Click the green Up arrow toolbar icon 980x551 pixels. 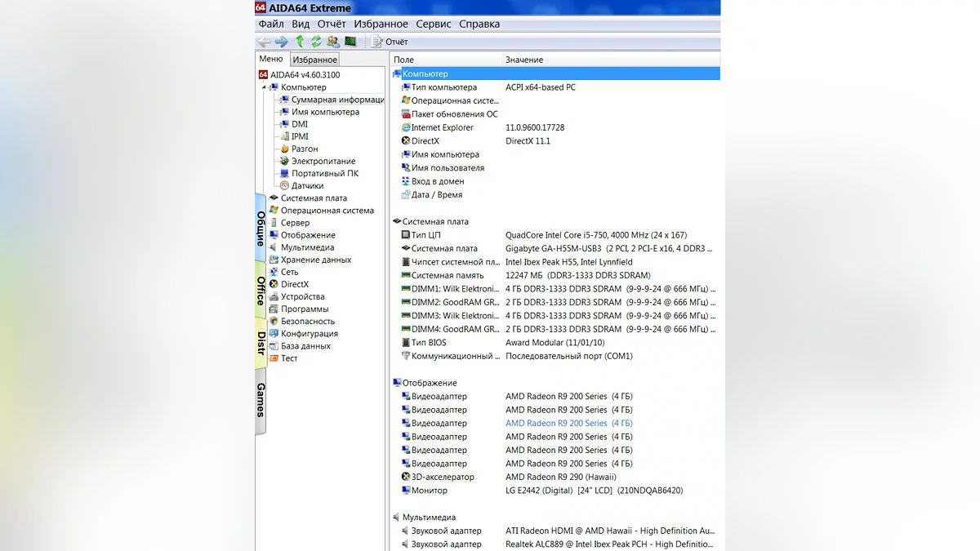pyautogui.click(x=300, y=42)
